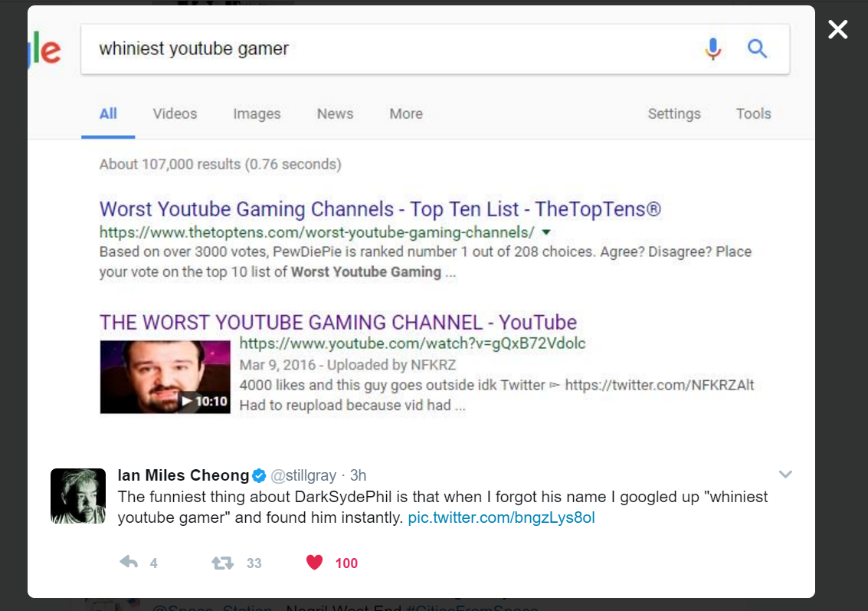Click the Ian Miles Cheong name
Image resolution: width=868 pixels, height=611 pixels.
click(x=183, y=475)
